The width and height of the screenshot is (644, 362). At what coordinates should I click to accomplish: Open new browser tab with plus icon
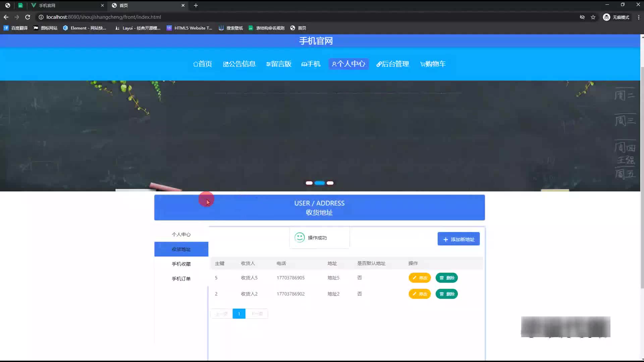coord(196,5)
